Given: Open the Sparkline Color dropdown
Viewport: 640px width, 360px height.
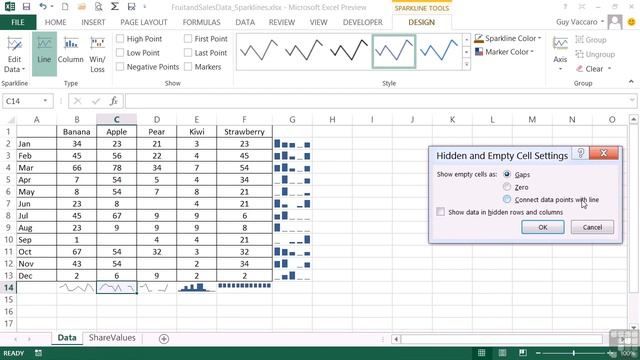Looking at the screenshot, I should pos(507,38).
